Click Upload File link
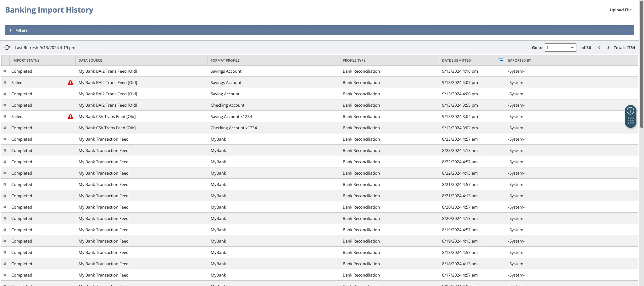 click(620, 10)
